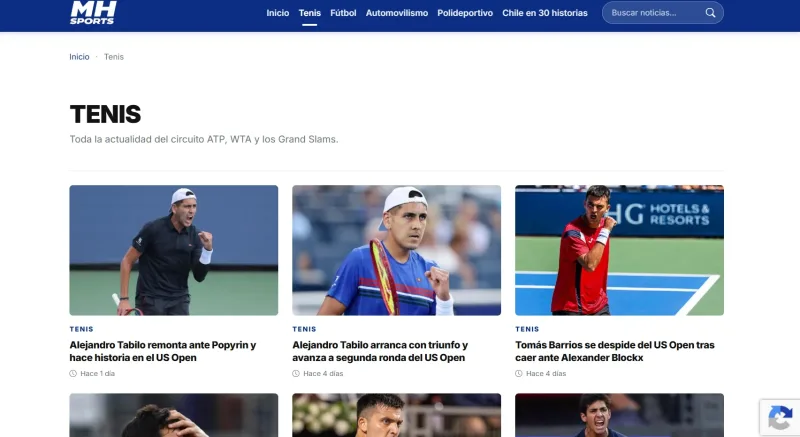Open Tabilo remonta ante Popyrin headline
The image size is (800, 437).
(163, 351)
